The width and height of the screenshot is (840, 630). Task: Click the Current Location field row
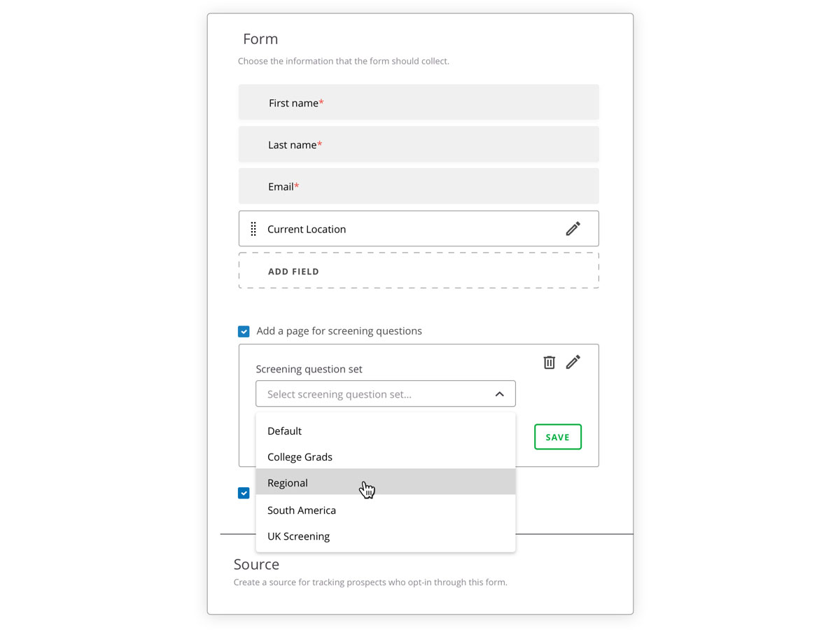(x=419, y=229)
